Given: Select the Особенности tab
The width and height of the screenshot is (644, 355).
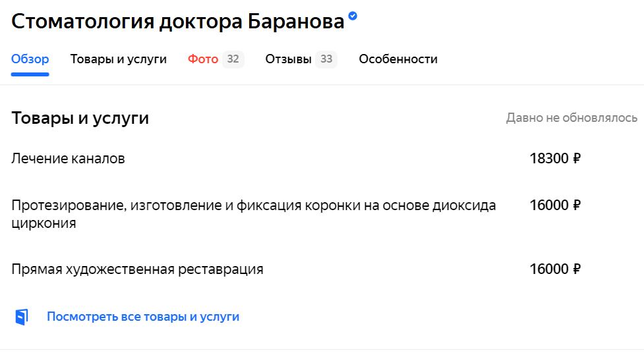Looking at the screenshot, I should click(398, 59).
